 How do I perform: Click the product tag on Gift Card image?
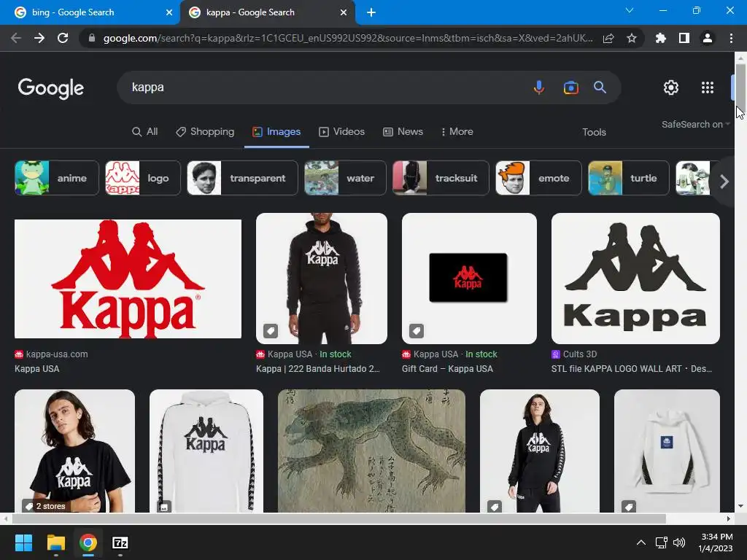417,330
